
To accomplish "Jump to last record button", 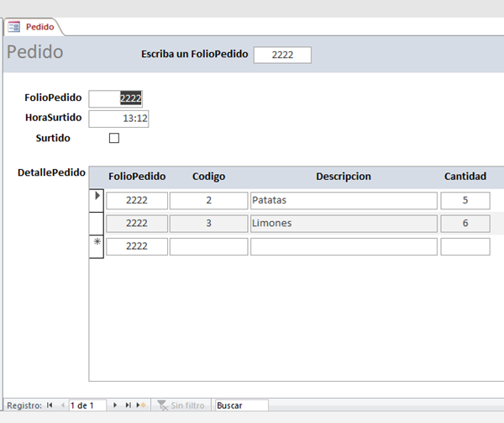I will click(129, 405).
